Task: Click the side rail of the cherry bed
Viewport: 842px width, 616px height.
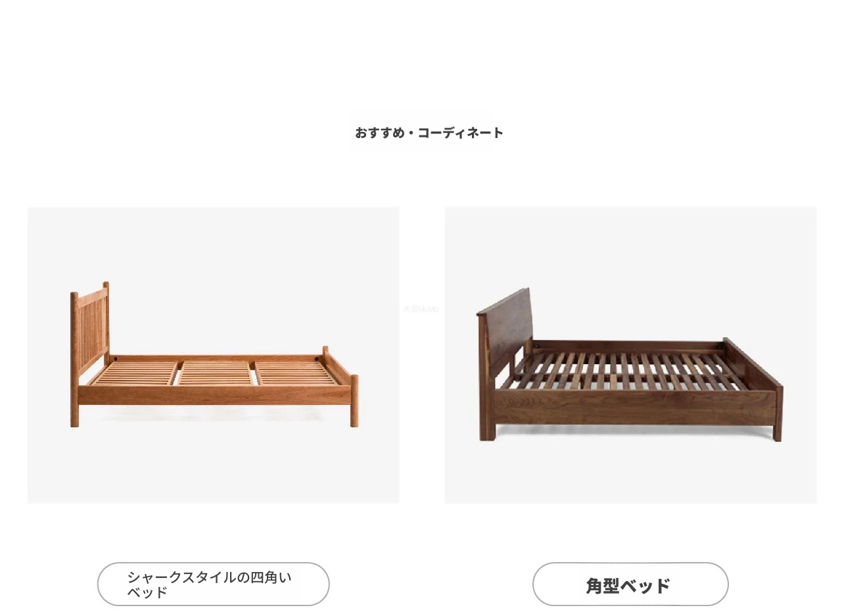Action: (x=214, y=394)
